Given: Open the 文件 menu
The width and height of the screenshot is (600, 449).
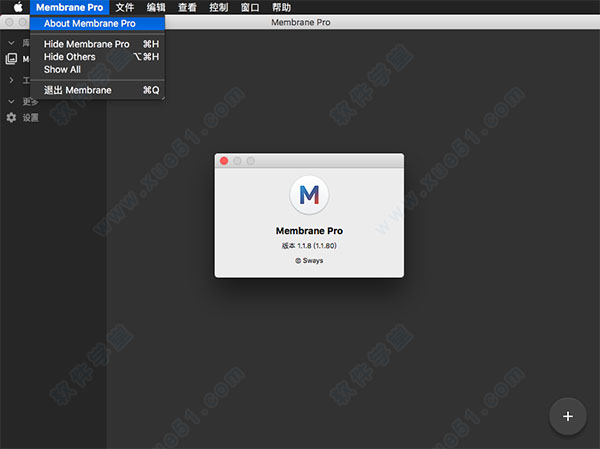Looking at the screenshot, I should (x=124, y=7).
